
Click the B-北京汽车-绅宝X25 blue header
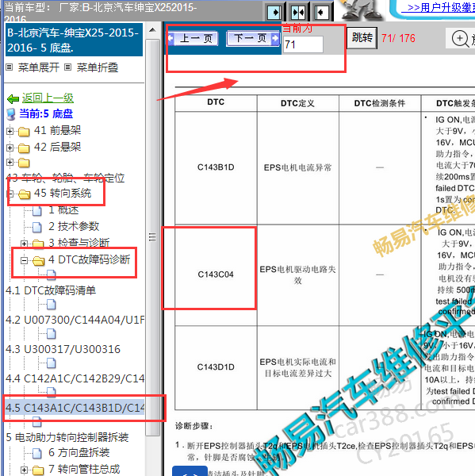(74, 40)
